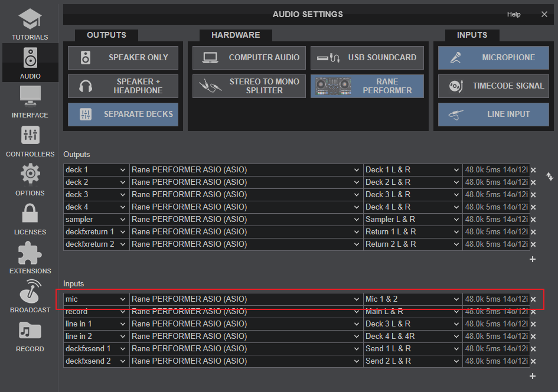Open the Deck 4 L & 4R channel dropdown
The width and height of the screenshot is (558, 392).
(413, 337)
